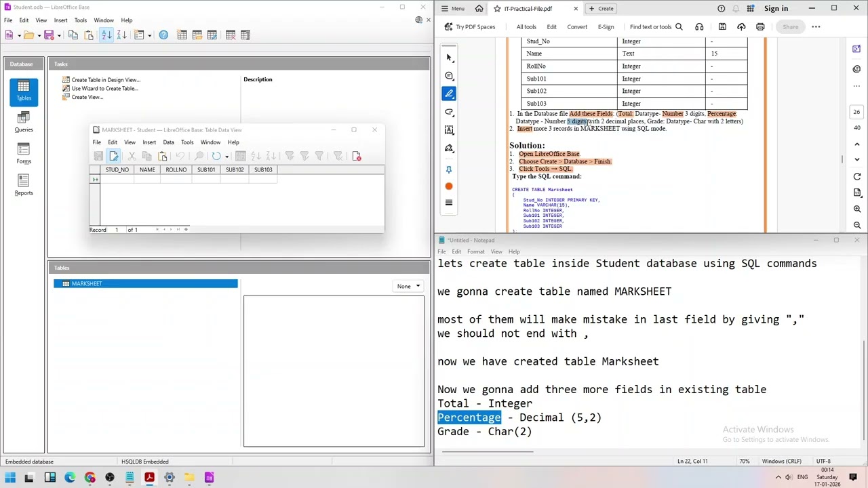Click Sort Ascending in the Base toolbar

tap(107, 35)
